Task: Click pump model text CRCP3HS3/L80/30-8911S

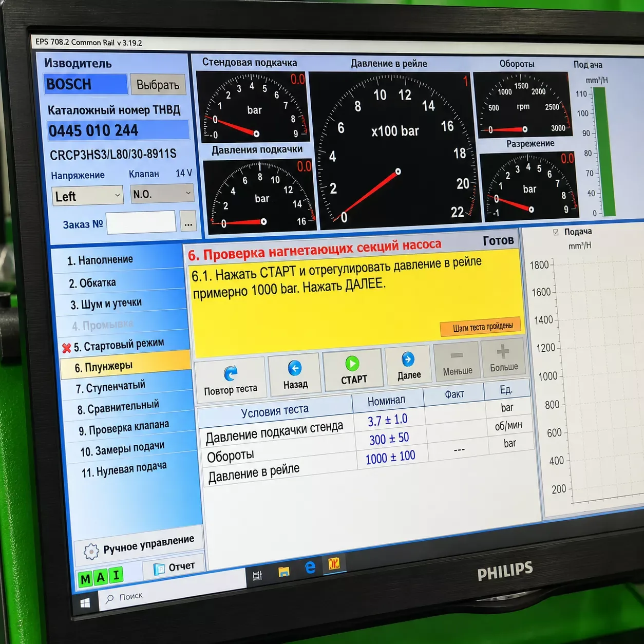Action: 113,154
